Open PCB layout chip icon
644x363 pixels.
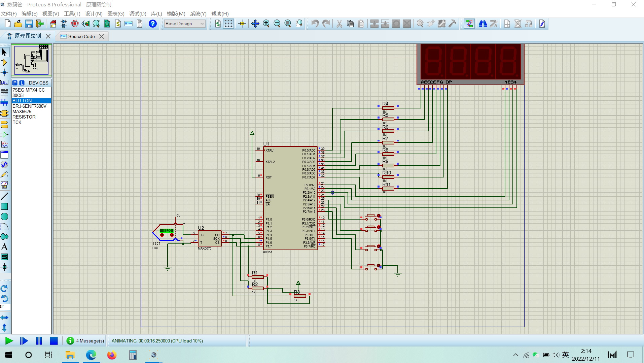75,24
